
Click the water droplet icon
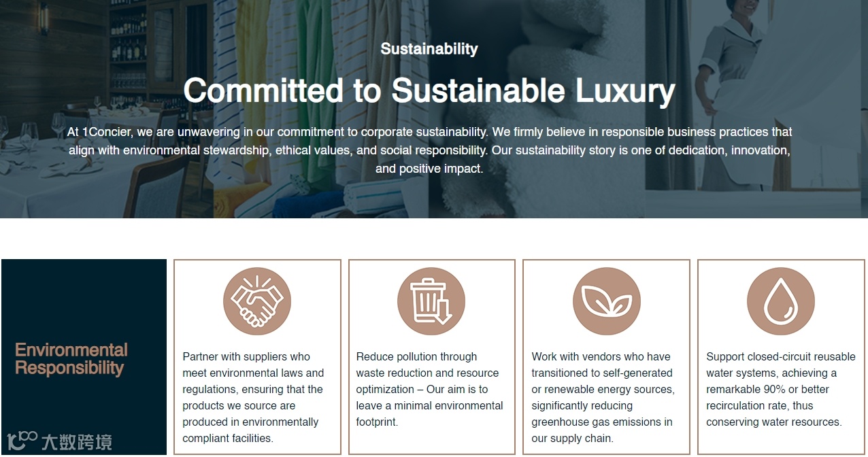(780, 301)
